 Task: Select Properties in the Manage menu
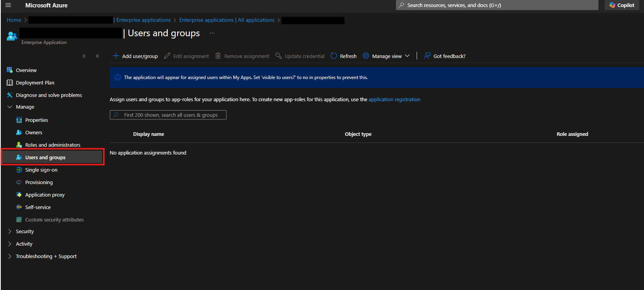pos(37,120)
